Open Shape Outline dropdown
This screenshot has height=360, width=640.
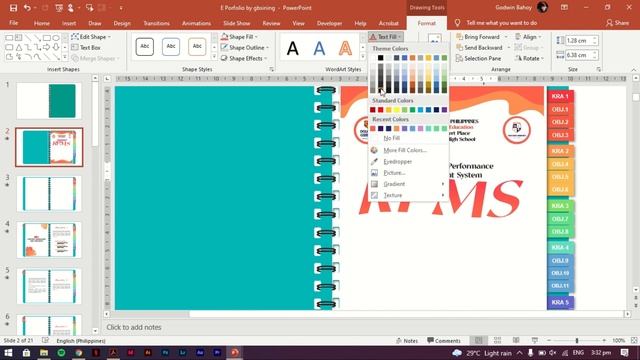click(244, 47)
